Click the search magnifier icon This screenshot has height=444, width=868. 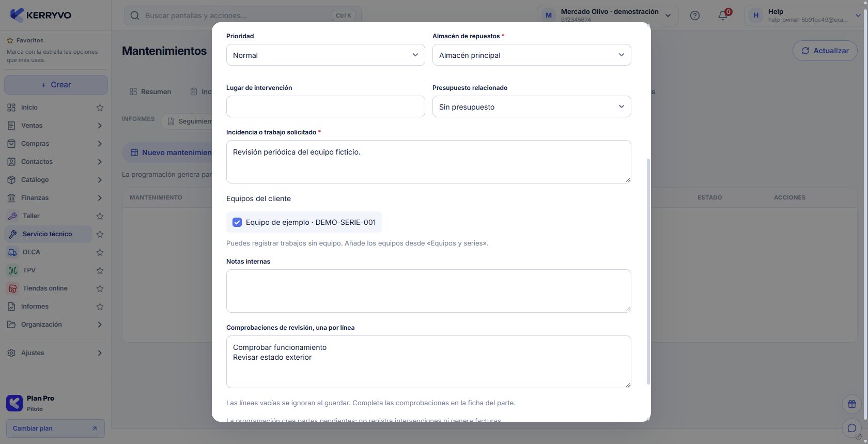click(135, 16)
